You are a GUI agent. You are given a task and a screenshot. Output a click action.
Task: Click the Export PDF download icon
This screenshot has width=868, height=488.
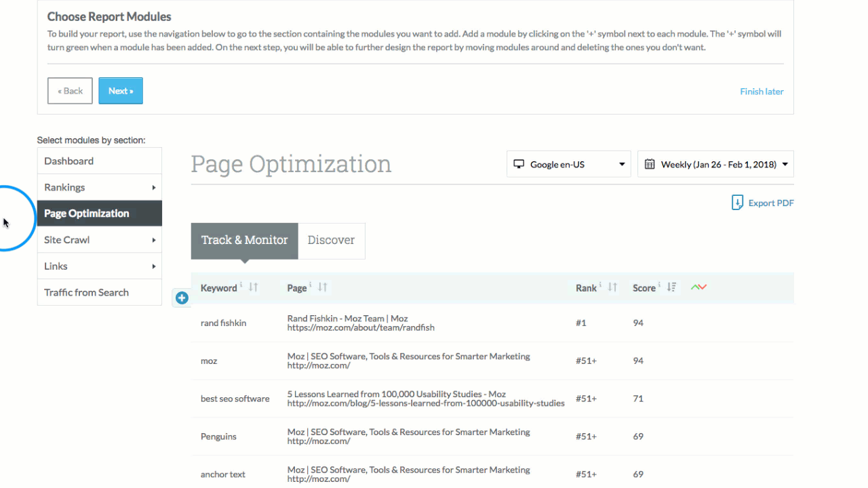coord(737,203)
